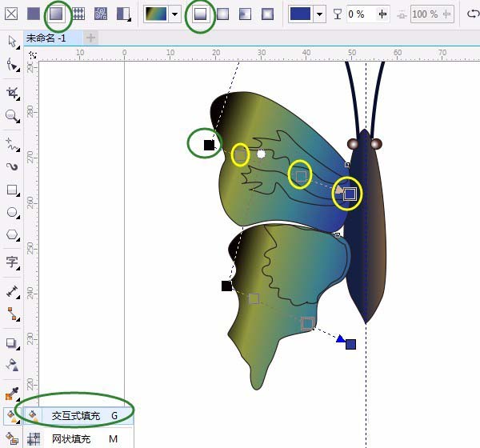Open the fill gradient preset dropdown
480x448 pixels.
point(174,14)
